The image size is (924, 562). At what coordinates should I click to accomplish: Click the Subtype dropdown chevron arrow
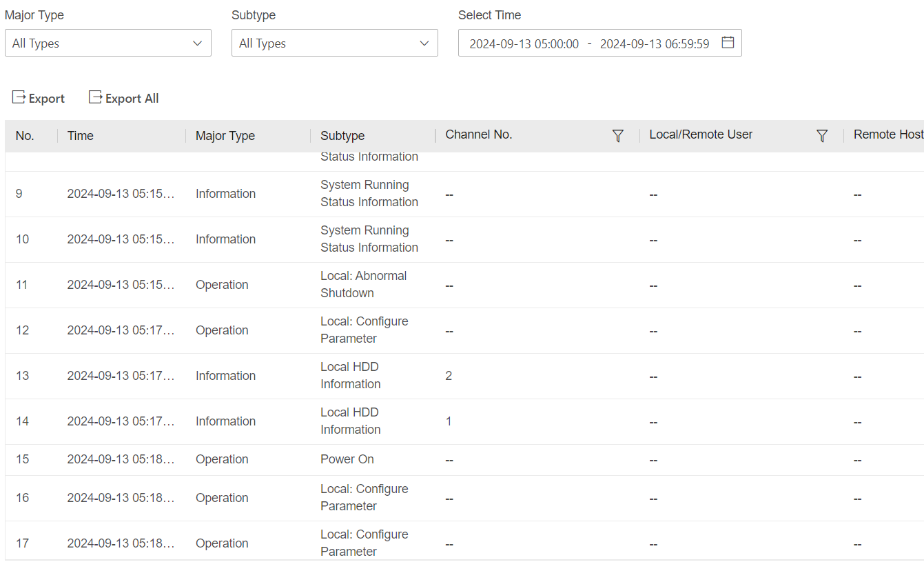click(424, 43)
